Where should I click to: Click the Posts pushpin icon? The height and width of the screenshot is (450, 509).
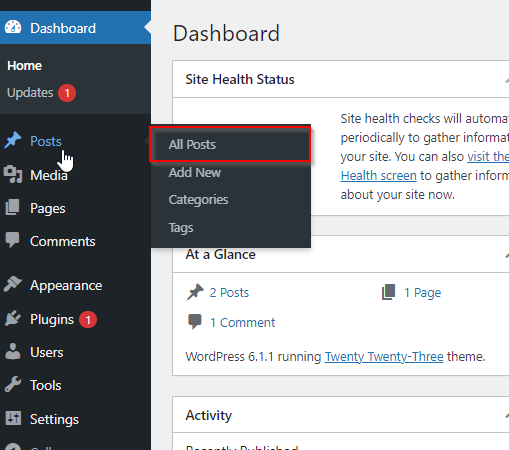point(13,140)
